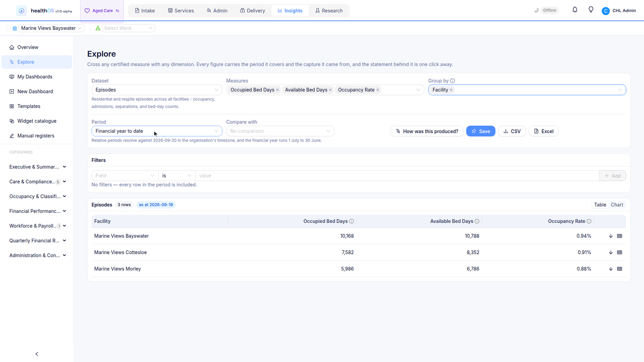The image size is (644, 362).
Task: Switch to Chart view
Action: pyautogui.click(x=617, y=205)
